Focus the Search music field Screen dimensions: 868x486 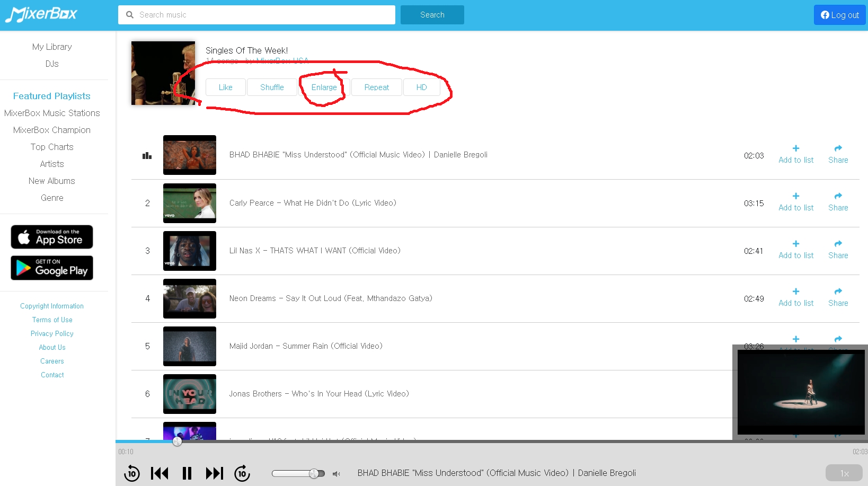[x=256, y=15]
